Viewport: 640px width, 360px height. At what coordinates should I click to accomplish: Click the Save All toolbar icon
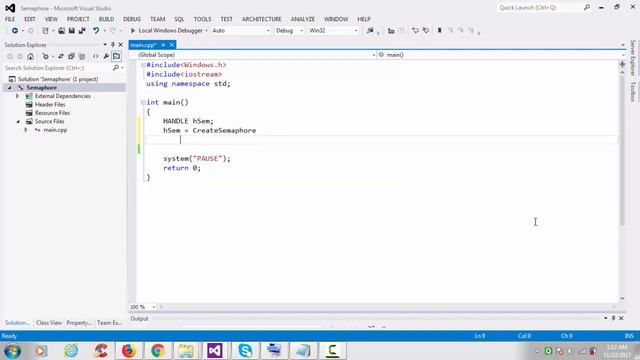pos(82,31)
